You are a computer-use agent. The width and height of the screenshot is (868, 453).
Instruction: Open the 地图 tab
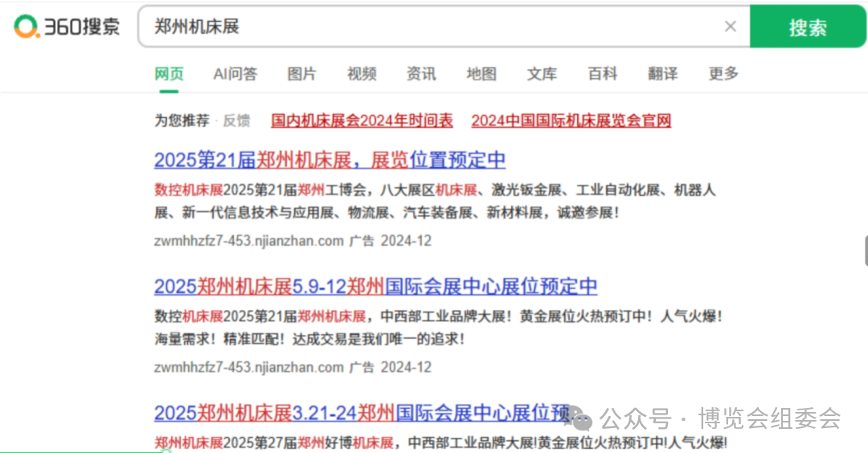pos(481,74)
